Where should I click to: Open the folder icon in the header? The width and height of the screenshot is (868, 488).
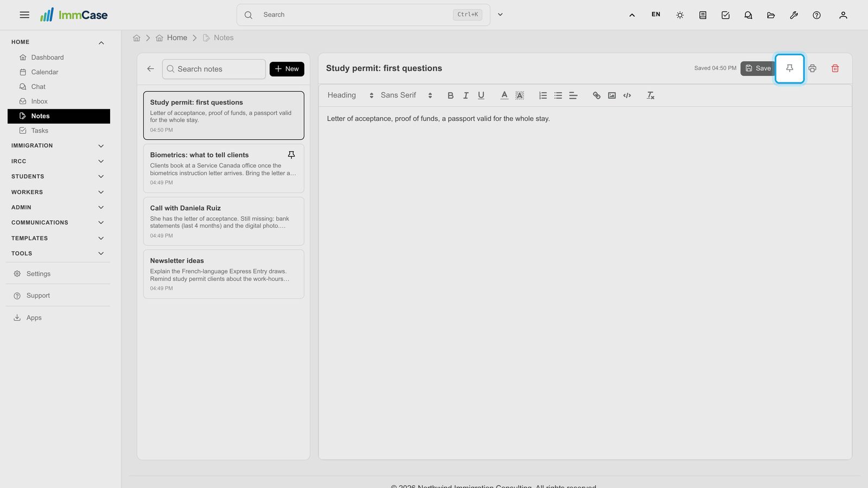771,15
